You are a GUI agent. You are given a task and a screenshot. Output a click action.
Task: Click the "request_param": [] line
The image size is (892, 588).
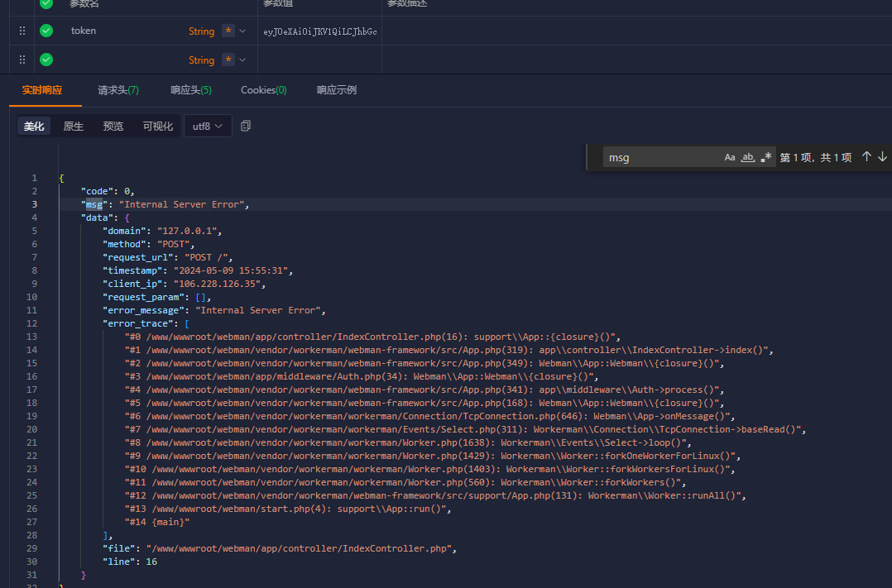pos(156,297)
